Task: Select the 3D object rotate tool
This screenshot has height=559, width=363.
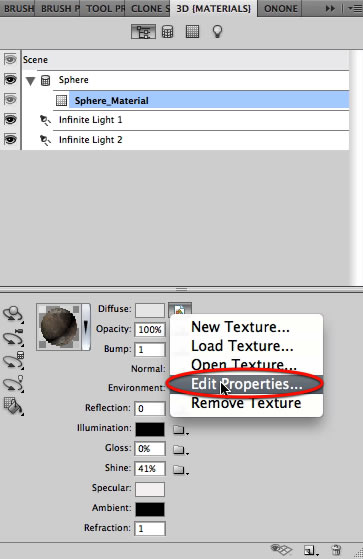Action: tap(13, 314)
